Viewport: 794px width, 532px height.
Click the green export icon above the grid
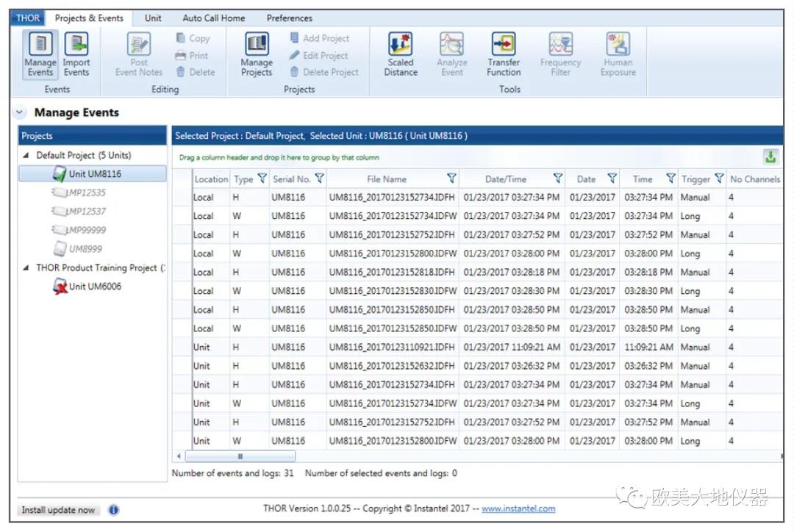[x=770, y=157]
